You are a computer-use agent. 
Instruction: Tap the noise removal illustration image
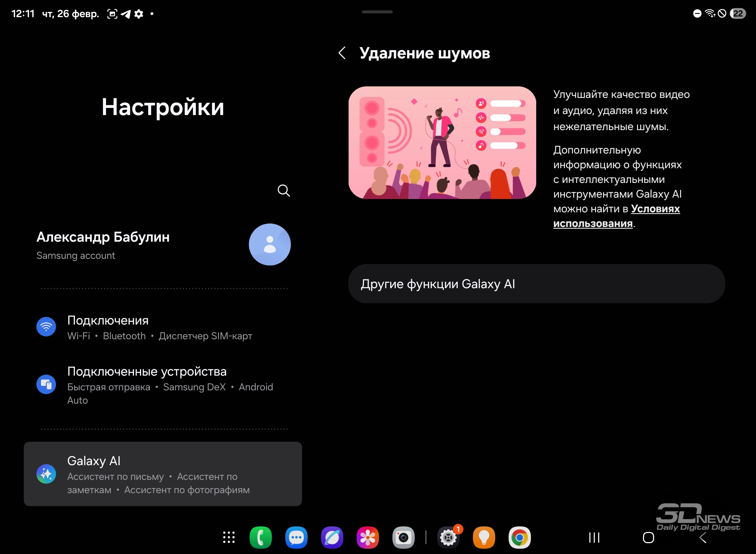click(442, 143)
